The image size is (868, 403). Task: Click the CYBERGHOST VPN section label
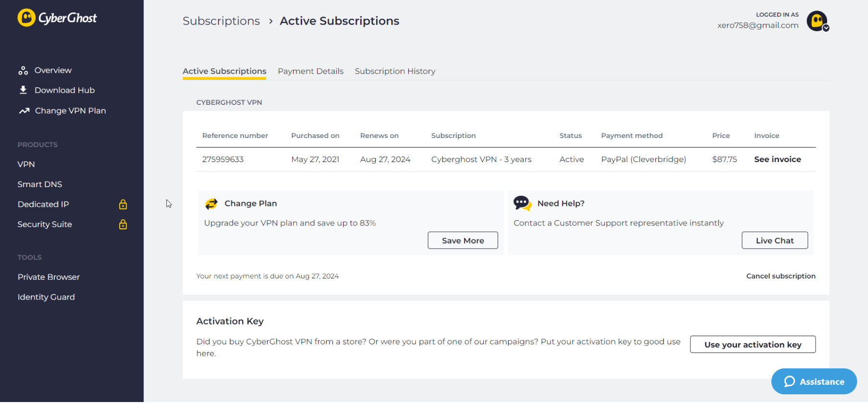pyautogui.click(x=229, y=102)
